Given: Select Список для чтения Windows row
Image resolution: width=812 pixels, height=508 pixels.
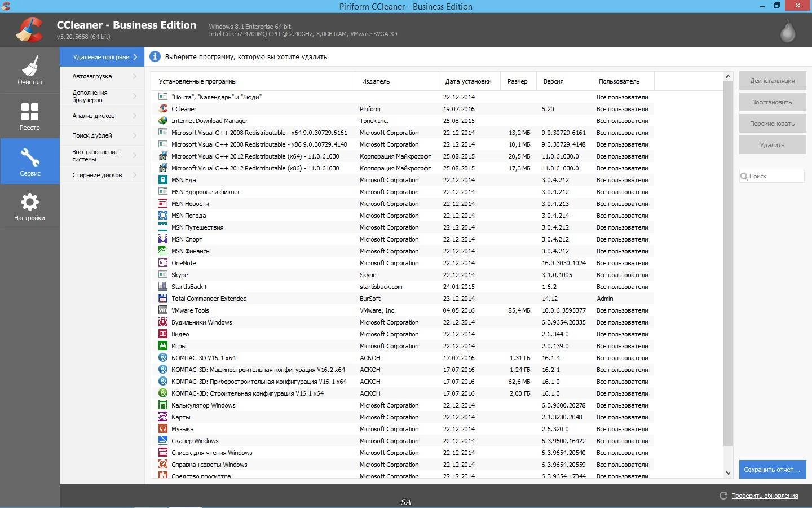Looking at the screenshot, I should [x=403, y=453].
